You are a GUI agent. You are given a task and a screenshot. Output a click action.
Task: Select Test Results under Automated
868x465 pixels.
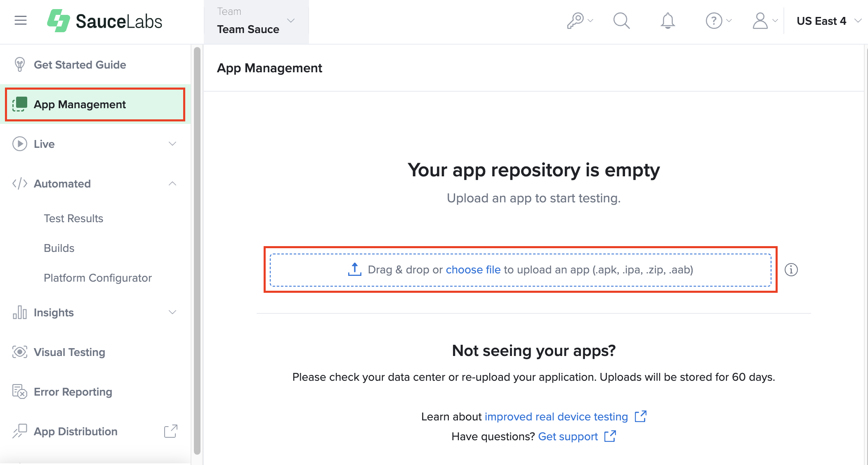(x=73, y=218)
